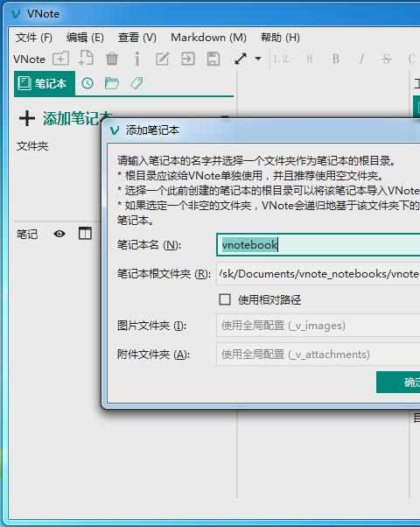Click the edit note pencil icon
The width and height of the screenshot is (420, 527).
[162, 60]
